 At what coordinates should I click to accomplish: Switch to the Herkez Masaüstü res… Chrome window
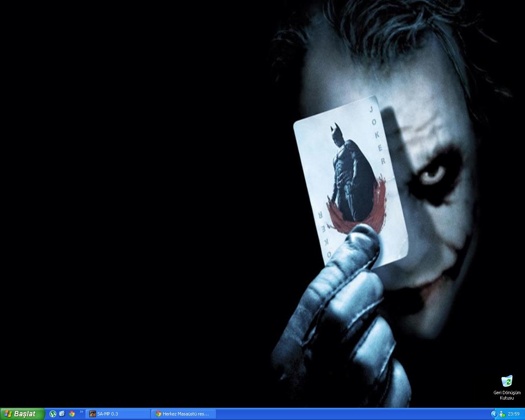click(x=184, y=414)
